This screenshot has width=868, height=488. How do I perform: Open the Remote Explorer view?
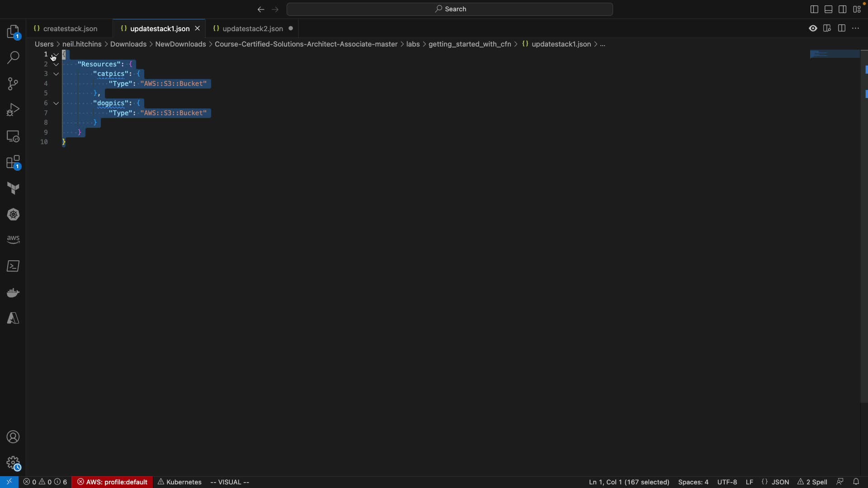[14, 136]
